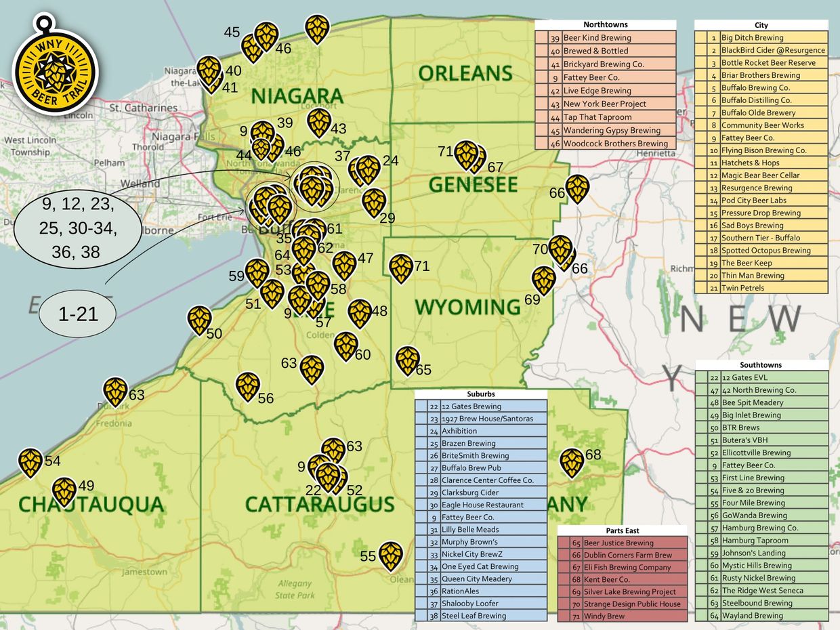Click the Twin Petrels row
This screenshot has width=840, height=630.
pyautogui.click(x=761, y=288)
